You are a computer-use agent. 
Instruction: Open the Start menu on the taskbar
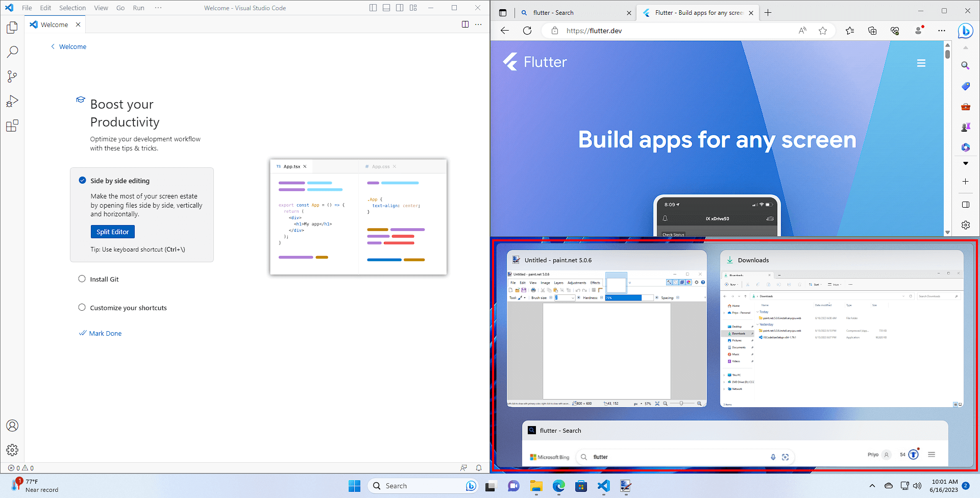coord(354,486)
